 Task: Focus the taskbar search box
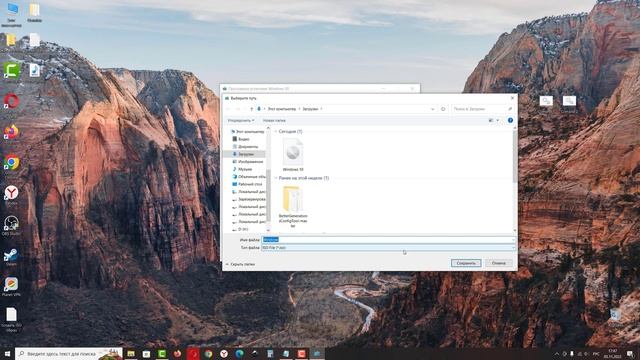click(x=69, y=353)
